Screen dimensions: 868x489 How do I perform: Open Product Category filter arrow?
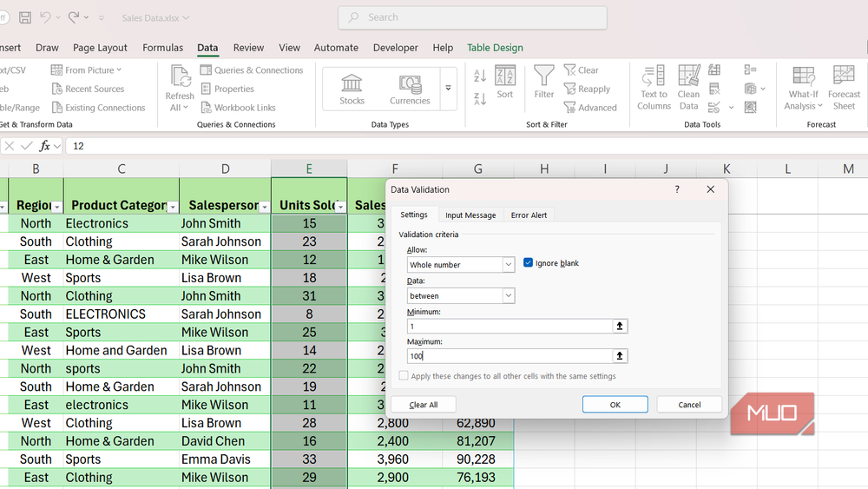click(173, 207)
